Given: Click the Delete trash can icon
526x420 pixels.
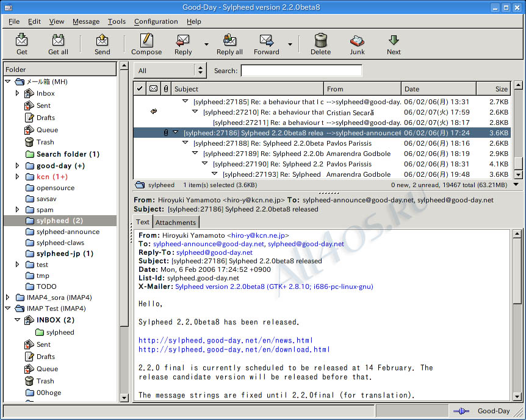Looking at the screenshot, I should coord(321,40).
